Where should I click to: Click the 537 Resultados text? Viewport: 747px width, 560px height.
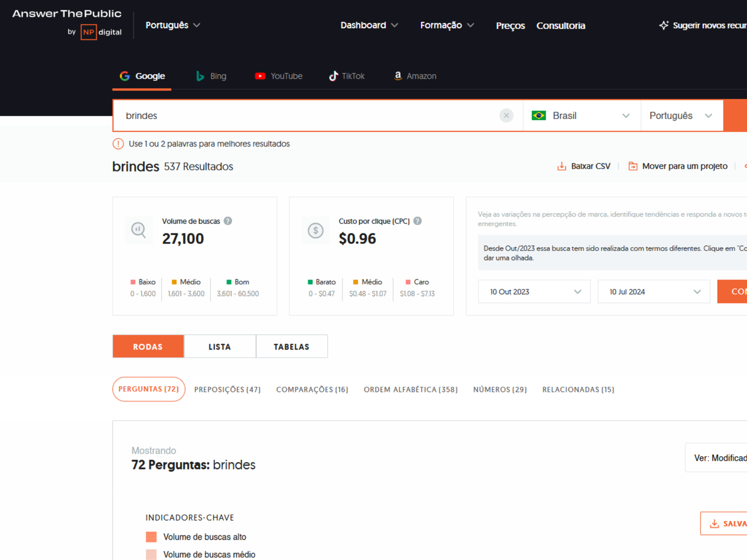pyautogui.click(x=198, y=166)
